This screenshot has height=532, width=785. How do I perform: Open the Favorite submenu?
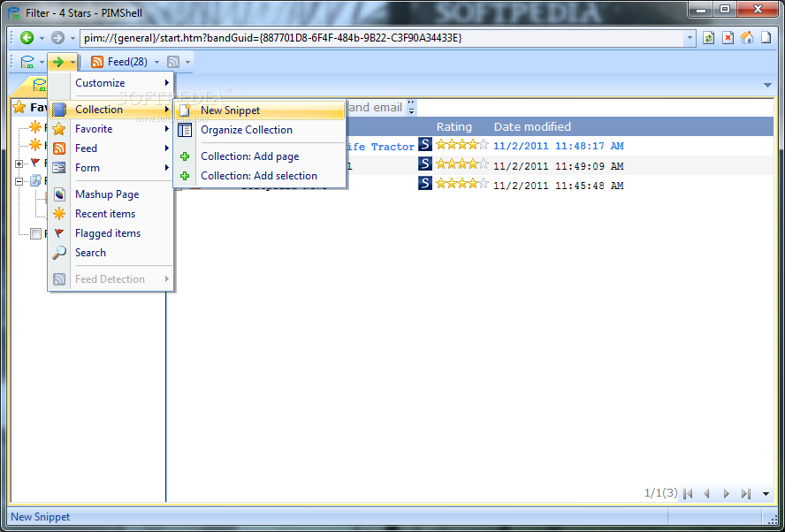tap(111, 129)
